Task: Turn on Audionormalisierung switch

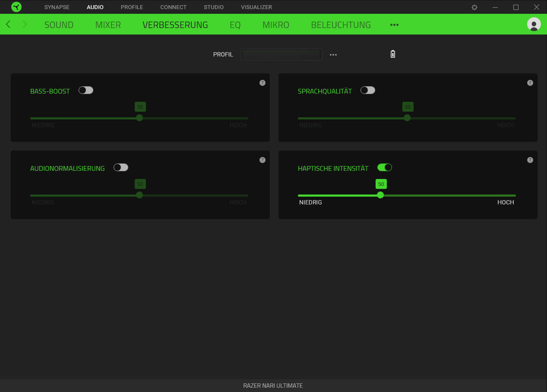Action: click(x=121, y=167)
